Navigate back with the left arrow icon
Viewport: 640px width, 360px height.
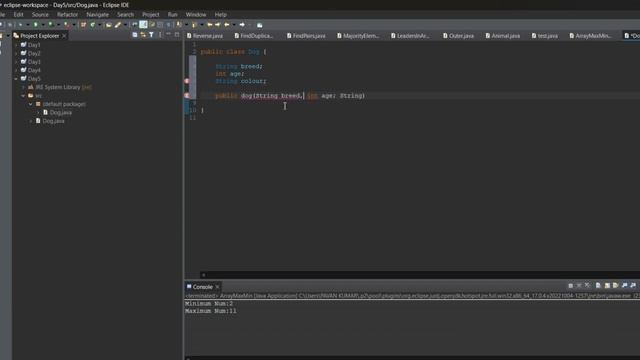tap(227, 25)
